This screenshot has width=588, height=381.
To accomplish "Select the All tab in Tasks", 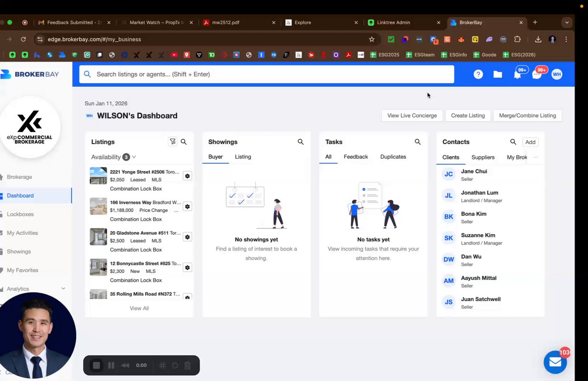I will pos(328,157).
